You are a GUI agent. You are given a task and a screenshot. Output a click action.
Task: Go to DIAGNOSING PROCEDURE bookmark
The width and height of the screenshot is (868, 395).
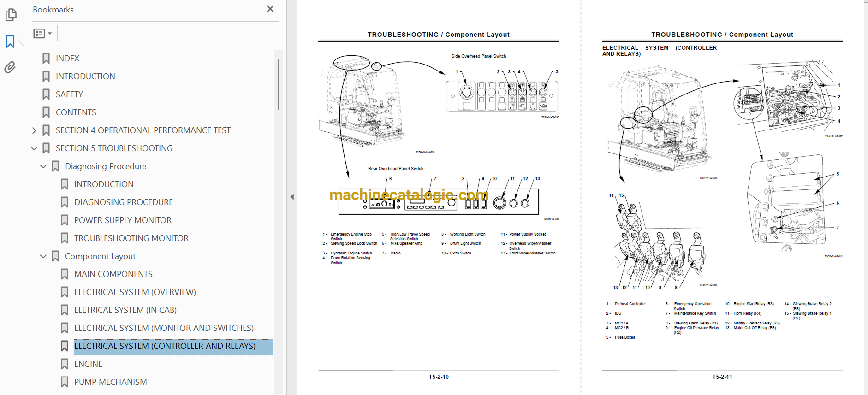click(124, 202)
